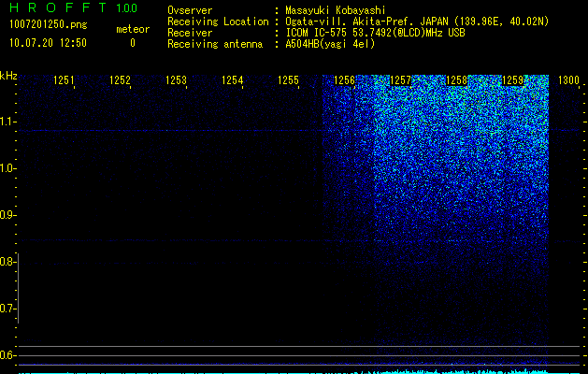The height and width of the screenshot is (374, 588).
Task: Click the HROFFT 1.0.0 title text
Action: coord(74,7)
